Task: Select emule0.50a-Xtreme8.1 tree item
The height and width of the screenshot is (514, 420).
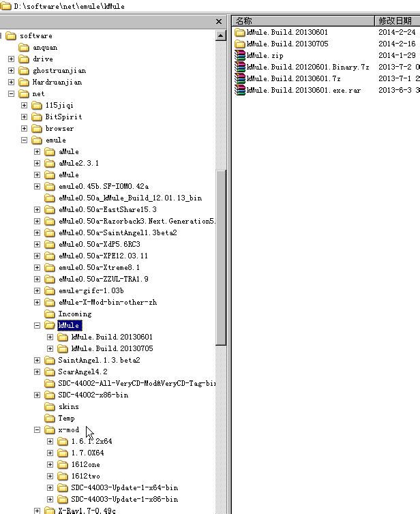Action: (99, 267)
